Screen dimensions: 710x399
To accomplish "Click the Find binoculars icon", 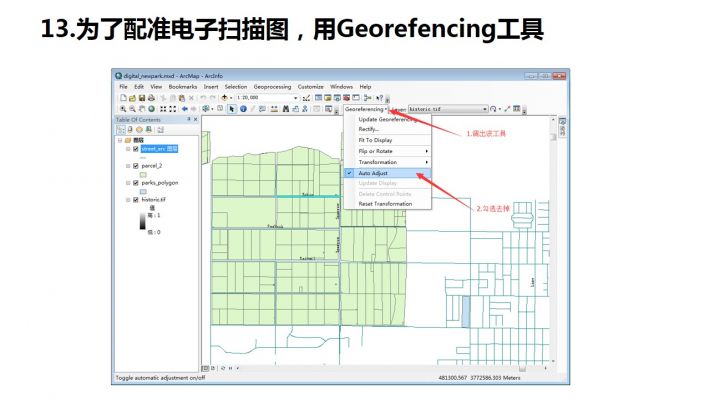I will 286,109.
